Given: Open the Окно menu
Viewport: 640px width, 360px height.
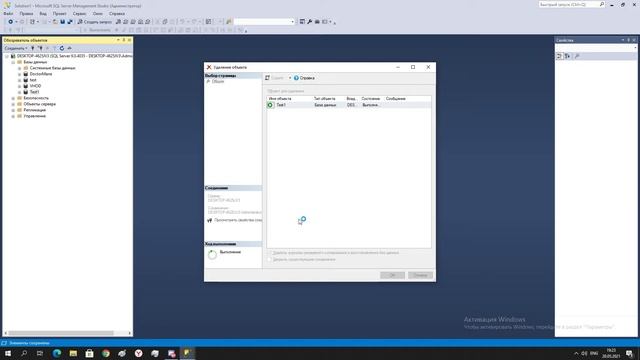Looking at the screenshot, I should click(x=98, y=13).
